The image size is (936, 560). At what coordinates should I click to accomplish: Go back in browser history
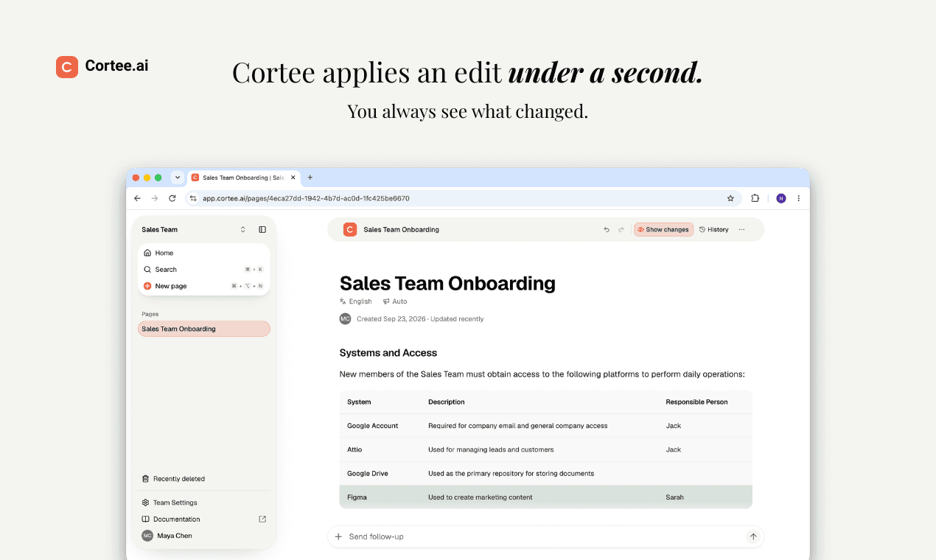click(x=137, y=198)
